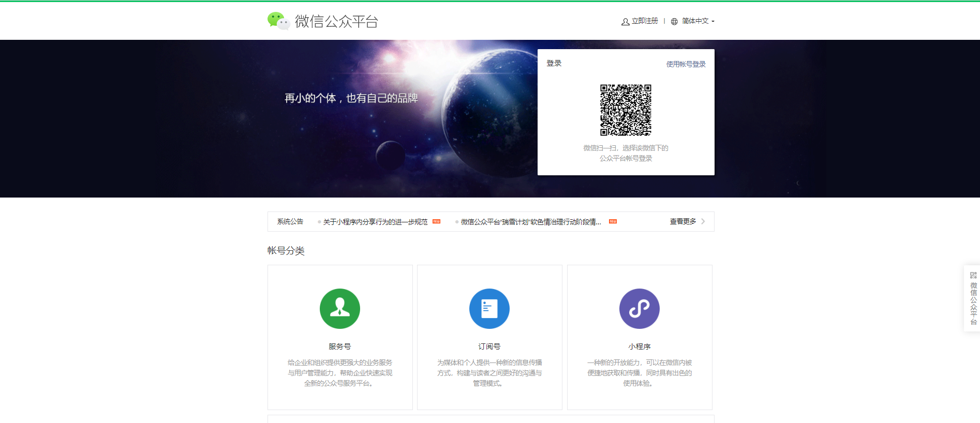Switch to 使用帐号登录 login mode
This screenshot has width=980, height=423.
(x=686, y=64)
